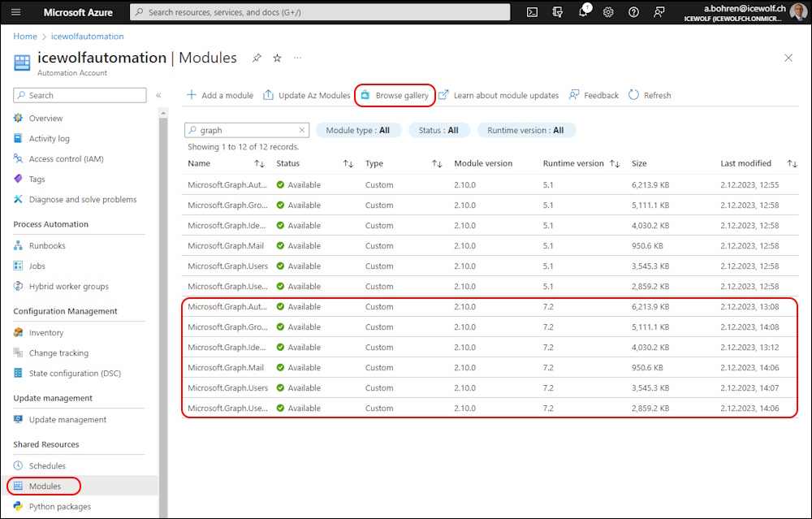Clear the graph filter text
Image resolution: width=812 pixels, height=519 pixels.
pyautogui.click(x=302, y=131)
